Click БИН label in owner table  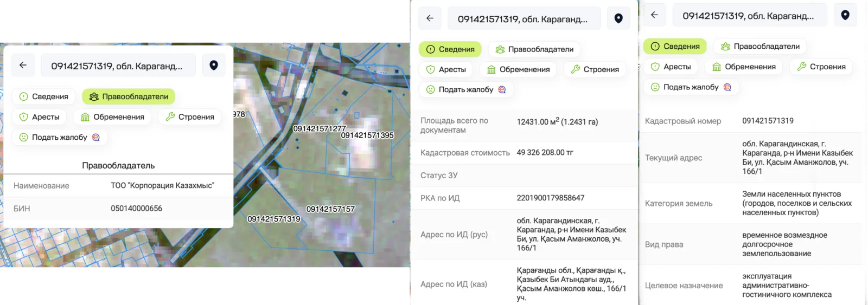[x=22, y=208]
